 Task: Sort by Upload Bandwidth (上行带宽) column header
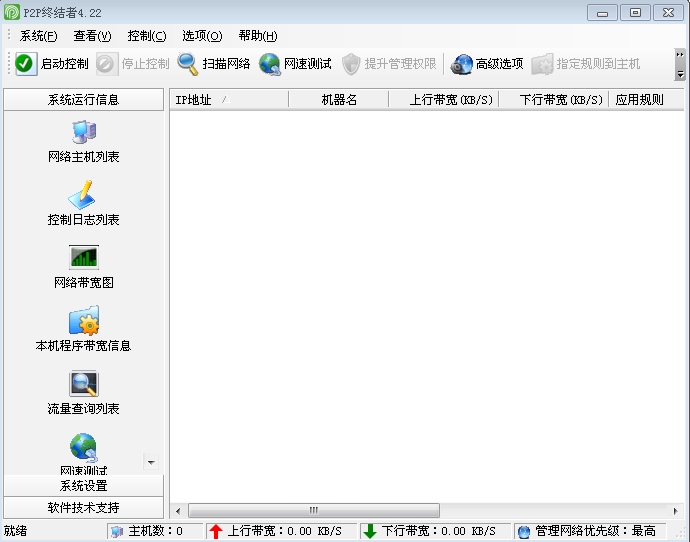444,100
